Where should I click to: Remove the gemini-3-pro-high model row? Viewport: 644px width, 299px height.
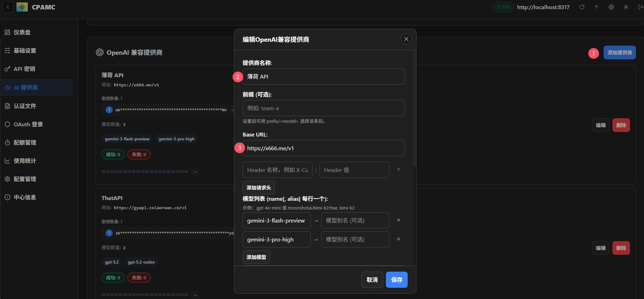[x=399, y=239]
